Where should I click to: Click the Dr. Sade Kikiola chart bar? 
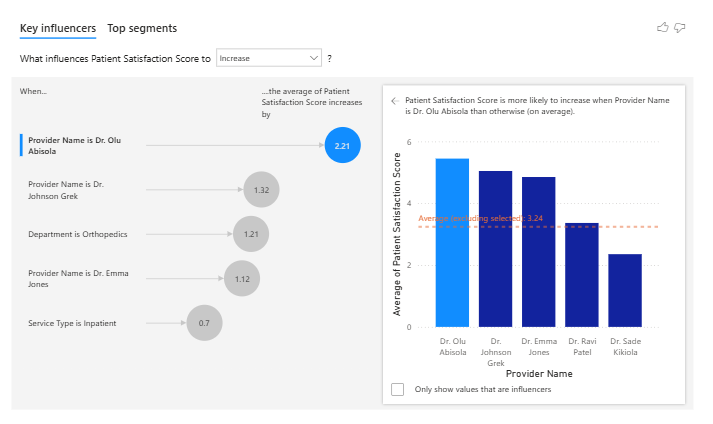(625, 291)
